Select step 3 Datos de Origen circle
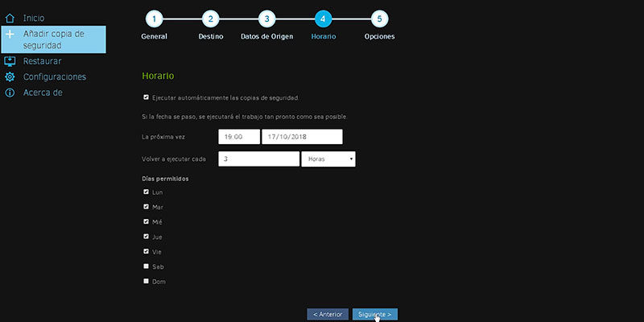The height and width of the screenshot is (322, 644). [266, 19]
